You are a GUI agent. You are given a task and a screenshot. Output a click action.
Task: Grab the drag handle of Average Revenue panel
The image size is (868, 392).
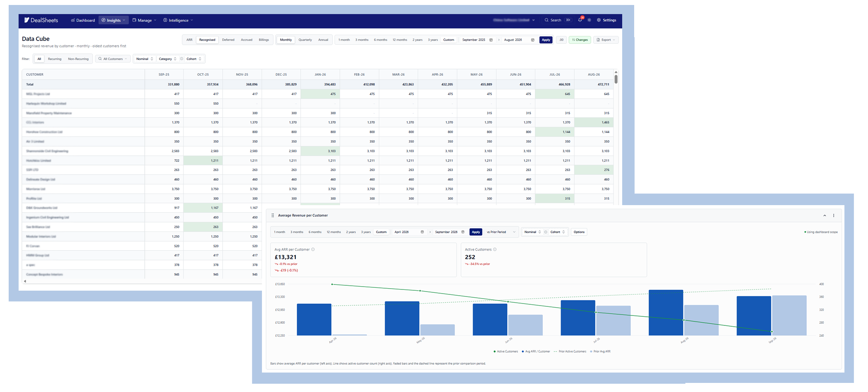273,215
